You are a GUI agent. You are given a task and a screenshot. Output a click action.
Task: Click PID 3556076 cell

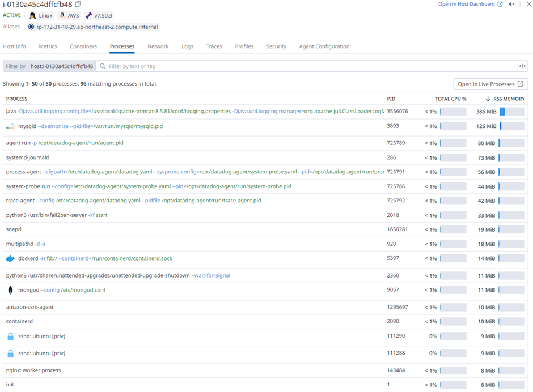397,112
